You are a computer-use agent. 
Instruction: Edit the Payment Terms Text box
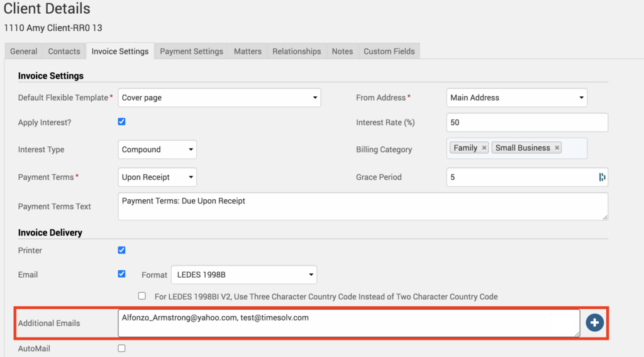[x=362, y=207]
